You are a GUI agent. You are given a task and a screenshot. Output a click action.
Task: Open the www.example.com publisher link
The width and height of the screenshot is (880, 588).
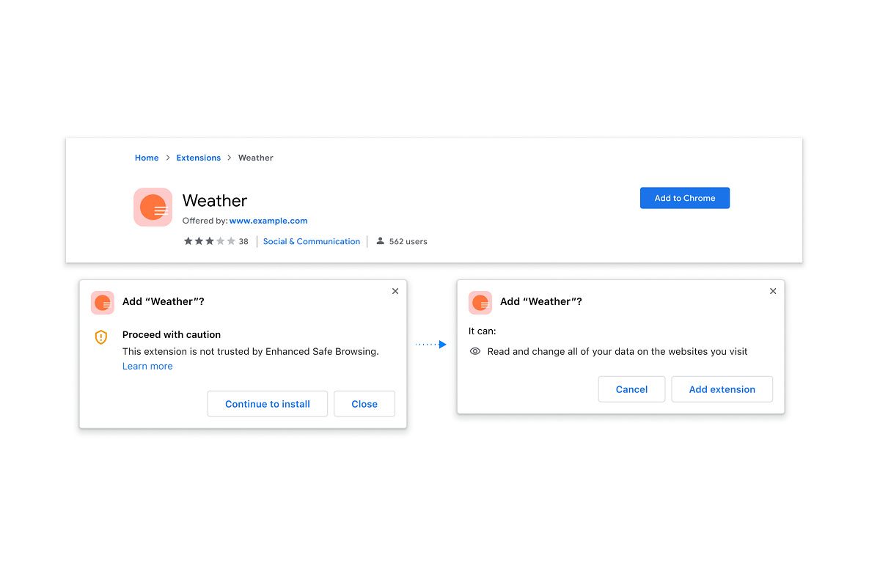pyautogui.click(x=268, y=221)
